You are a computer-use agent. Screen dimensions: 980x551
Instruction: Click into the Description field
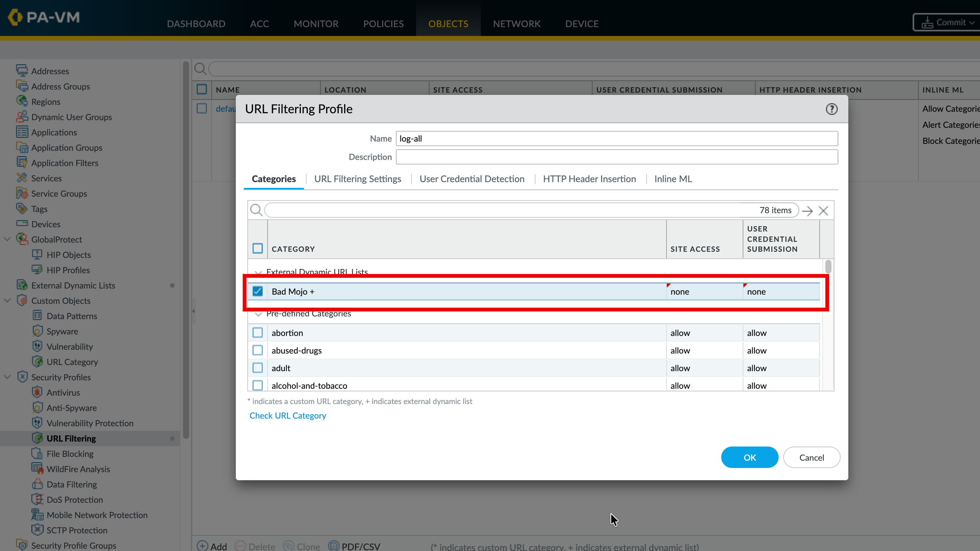pyautogui.click(x=616, y=157)
